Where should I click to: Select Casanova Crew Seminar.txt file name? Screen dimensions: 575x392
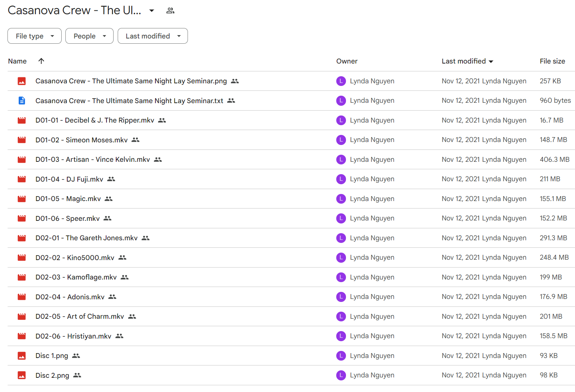tap(129, 101)
